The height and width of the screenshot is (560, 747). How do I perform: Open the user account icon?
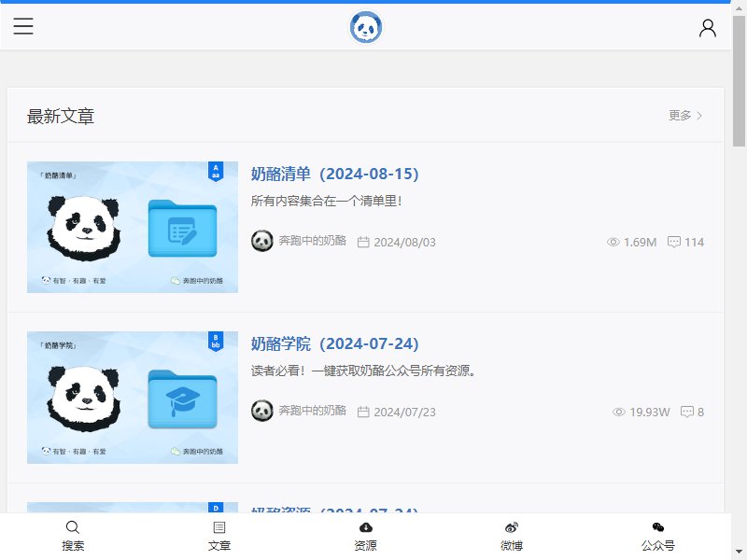click(x=708, y=28)
